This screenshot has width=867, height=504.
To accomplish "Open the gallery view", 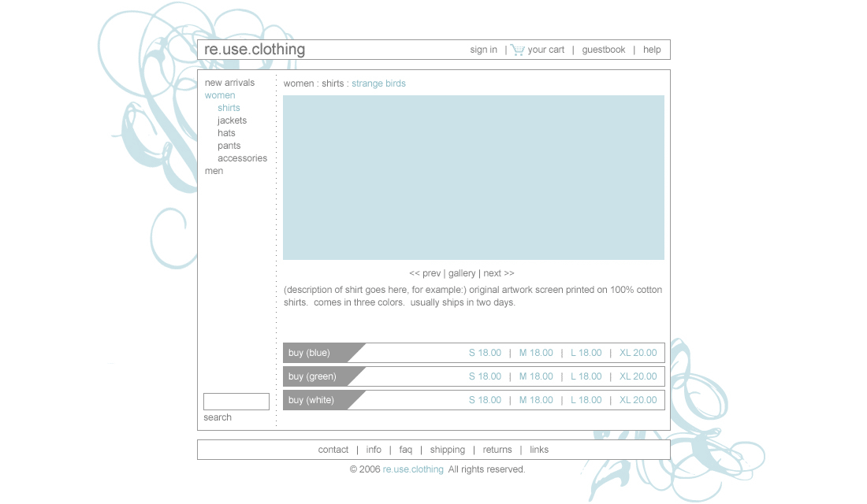I will pyautogui.click(x=462, y=273).
